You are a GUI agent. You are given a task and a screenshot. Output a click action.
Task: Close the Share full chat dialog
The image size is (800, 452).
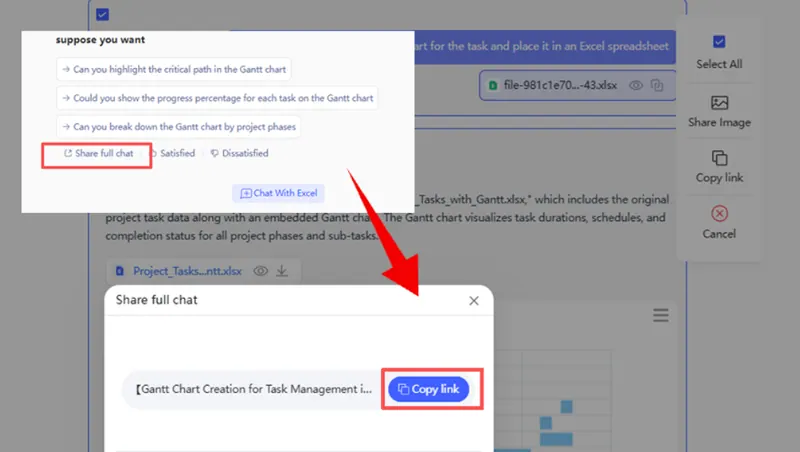tap(474, 300)
